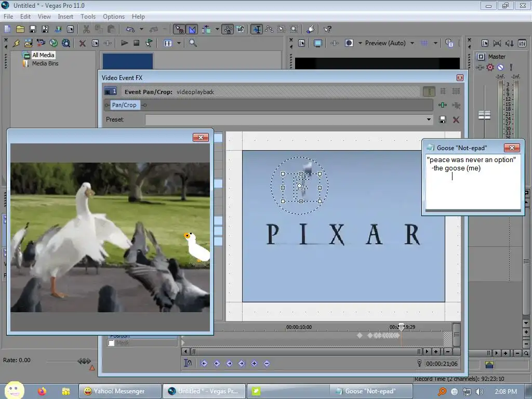532x399 pixels.
Task: Save Pan/Crop preset with floppy icon
Action: (x=443, y=119)
